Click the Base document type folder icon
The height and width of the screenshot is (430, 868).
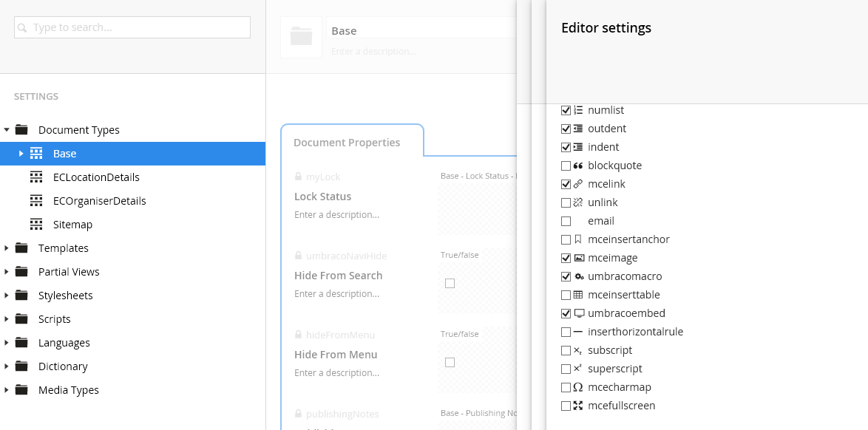click(36, 154)
